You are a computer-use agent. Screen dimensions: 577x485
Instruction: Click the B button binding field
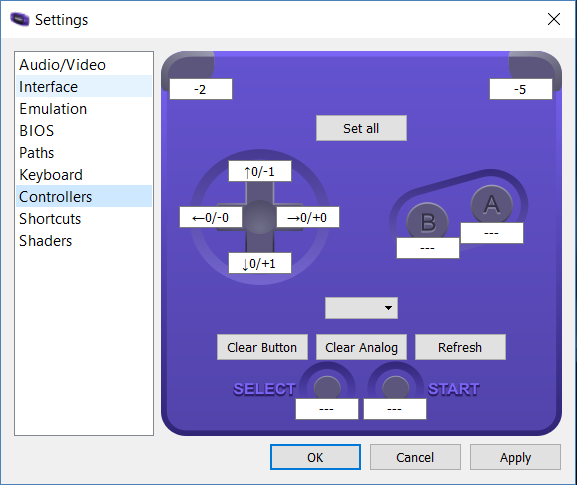click(x=428, y=248)
